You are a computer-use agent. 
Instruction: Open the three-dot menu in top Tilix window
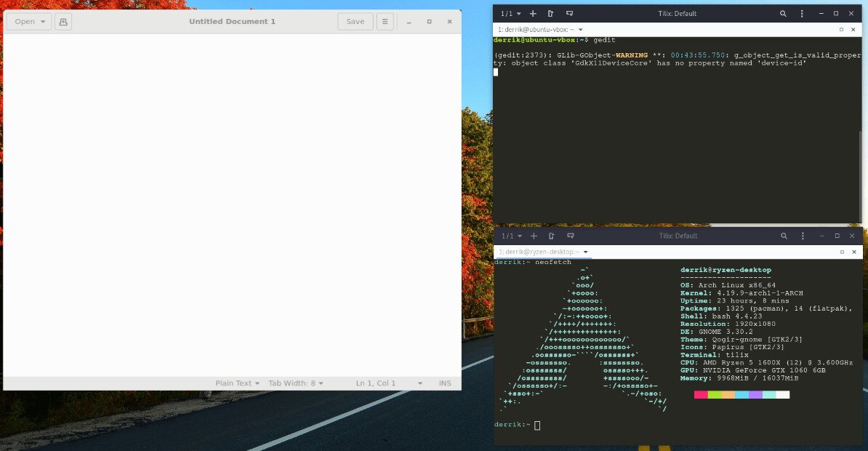point(801,14)
